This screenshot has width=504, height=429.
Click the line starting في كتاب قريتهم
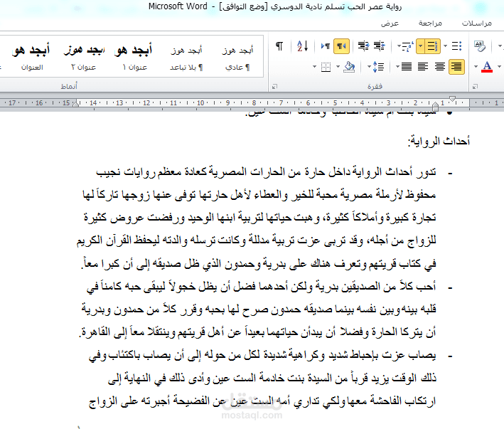point(259,263)
